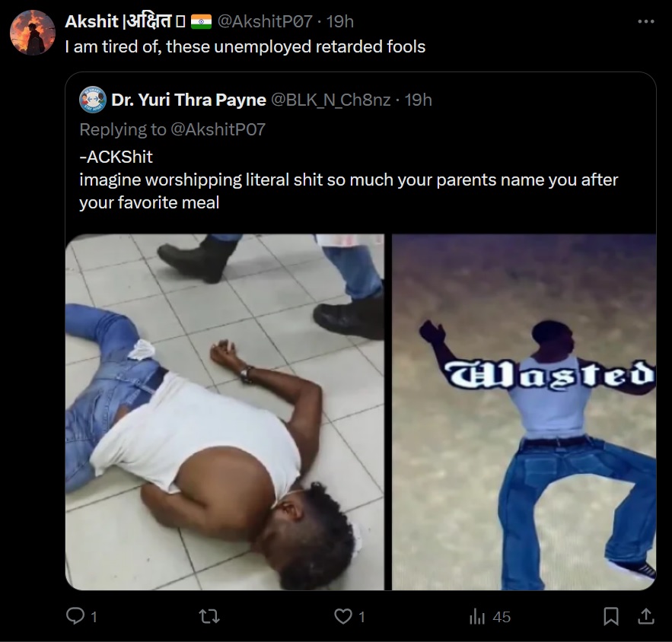Open the share upload icon
672x642 pixels.
click(646, 616)
